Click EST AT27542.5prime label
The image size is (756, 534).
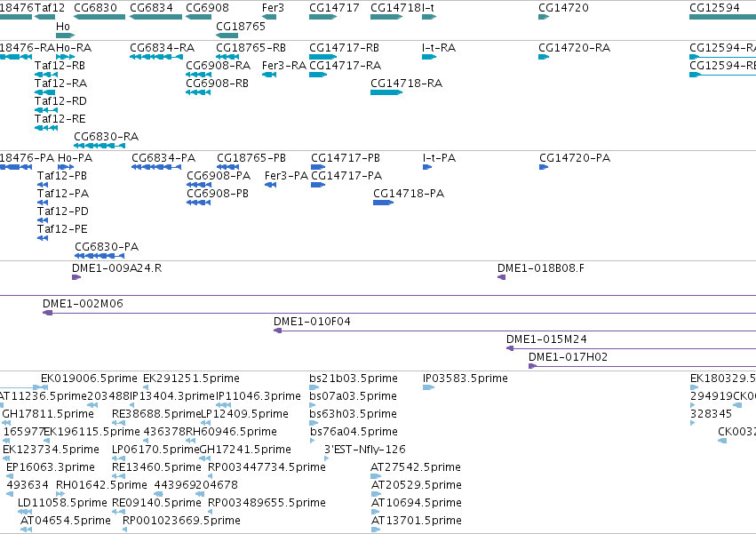tap(416, 467)
